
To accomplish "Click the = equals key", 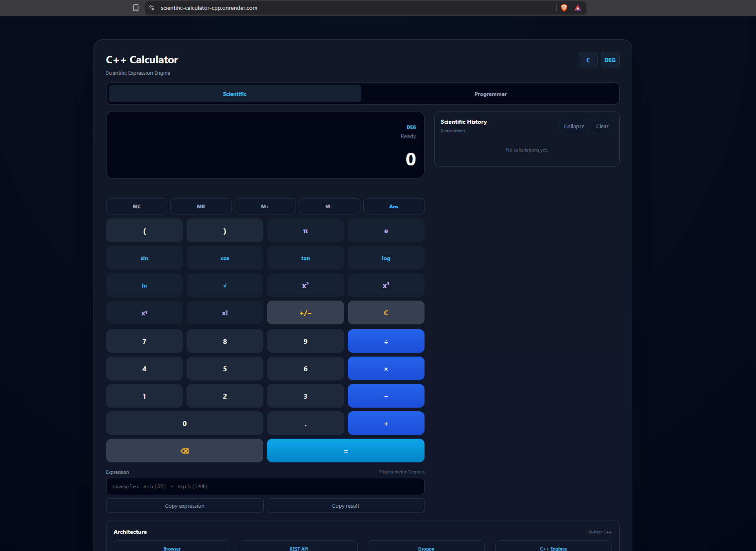I will [346, 451].
